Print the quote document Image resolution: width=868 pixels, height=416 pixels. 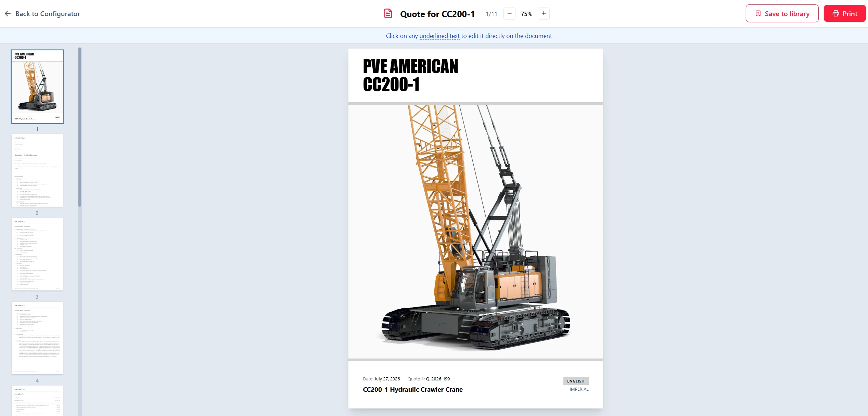coord(844,14)
